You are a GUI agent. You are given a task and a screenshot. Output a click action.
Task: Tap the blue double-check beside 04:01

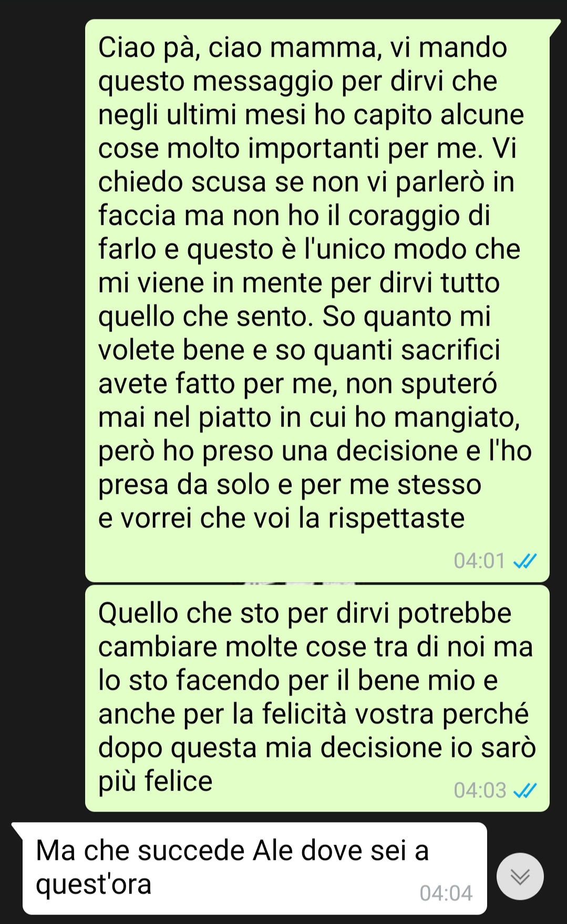[x=524, y=562]
